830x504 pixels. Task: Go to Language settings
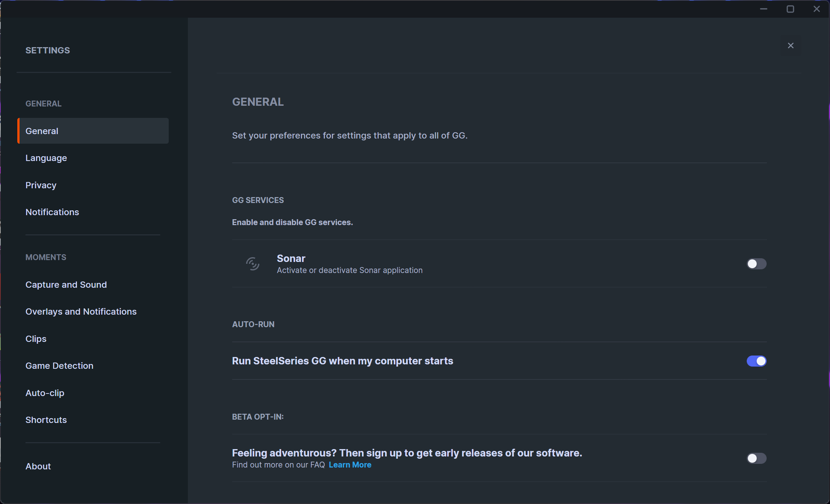pos(46,158)
